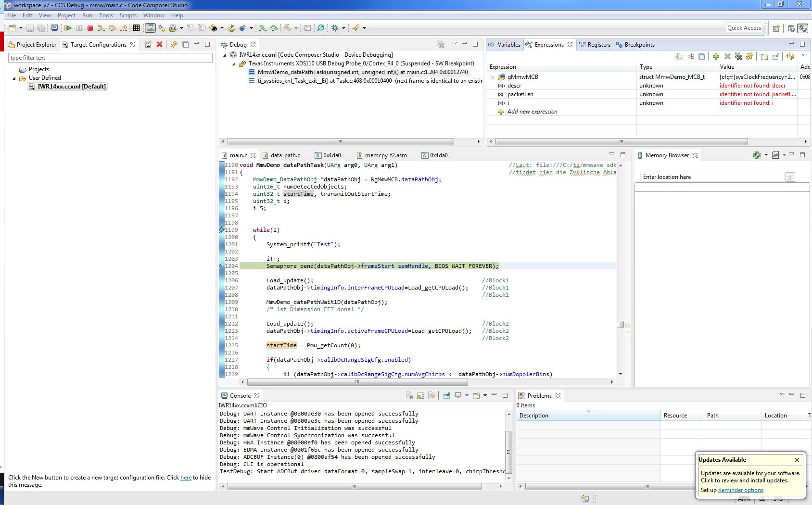Click the Resume (green play) debug button

click(x=68, y=28)
